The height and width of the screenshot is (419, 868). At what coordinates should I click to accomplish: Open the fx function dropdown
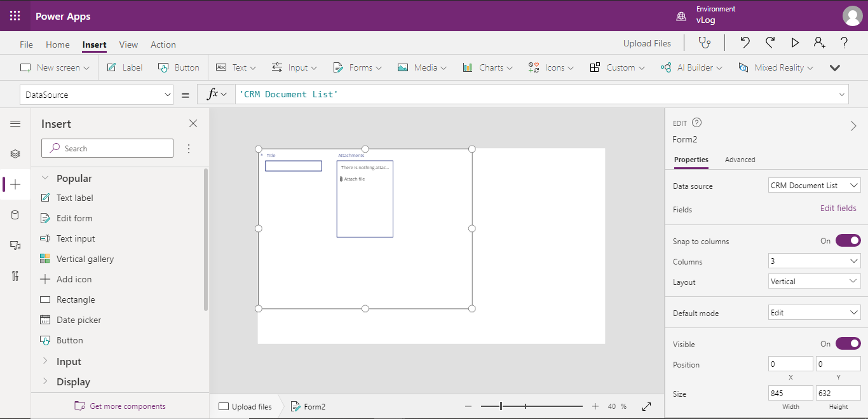216,94
